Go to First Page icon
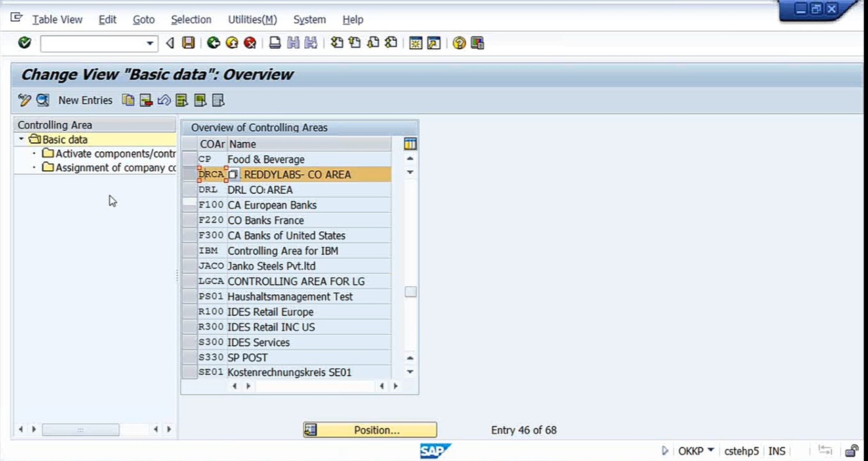 [337, 43]
